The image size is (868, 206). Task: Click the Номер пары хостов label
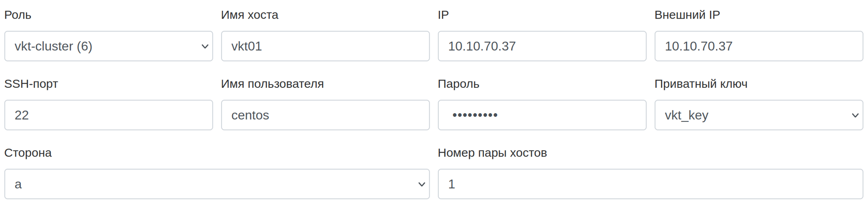point(492,153)
